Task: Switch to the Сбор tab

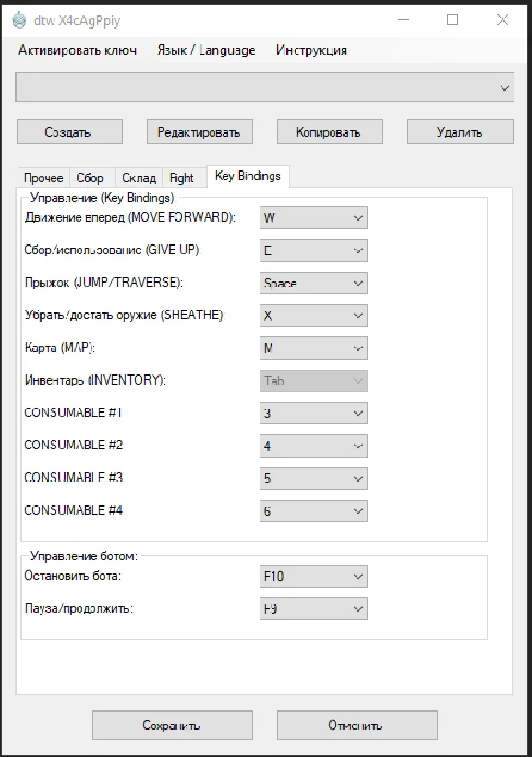Action: [91, 177]
